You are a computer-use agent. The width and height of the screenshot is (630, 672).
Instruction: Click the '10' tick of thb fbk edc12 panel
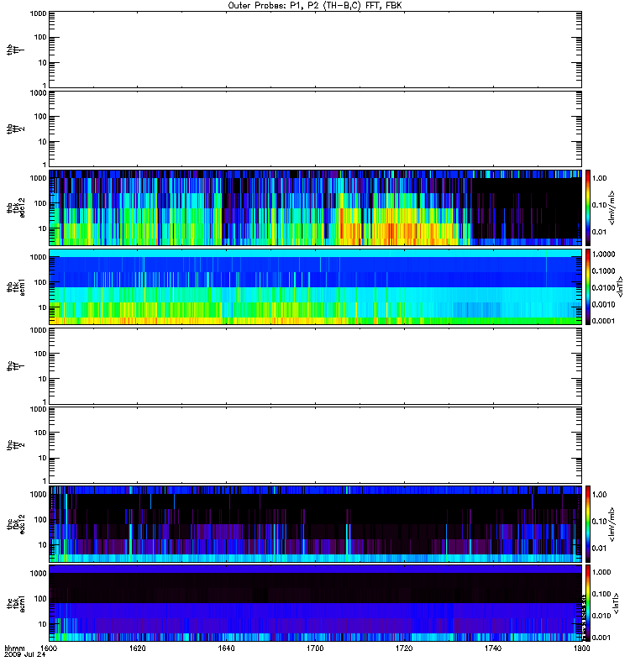43,228
